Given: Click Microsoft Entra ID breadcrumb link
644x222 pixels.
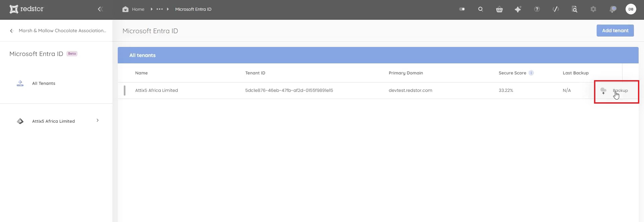Looking at the screenshot, I should click(193, 9).
